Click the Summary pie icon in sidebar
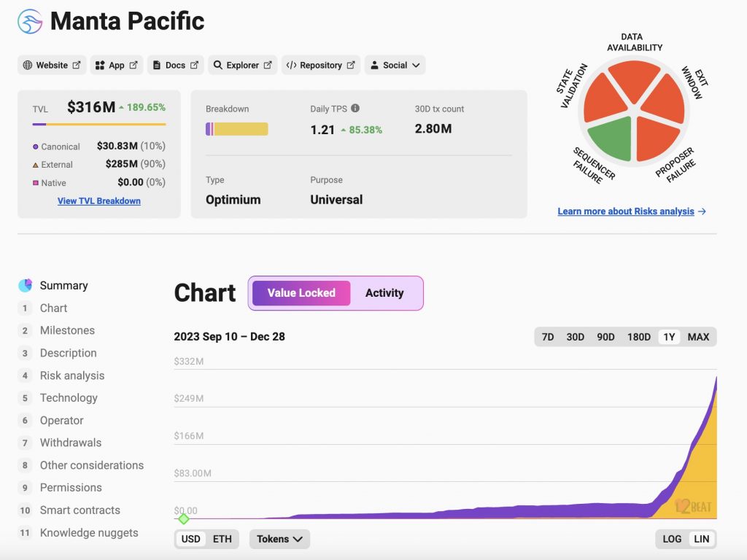The height and width of the screenshot is (560, 747). 26,285
